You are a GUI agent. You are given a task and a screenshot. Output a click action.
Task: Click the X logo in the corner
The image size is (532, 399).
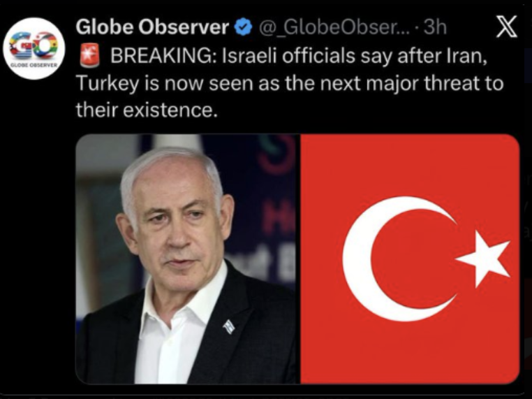tap(507, 27)
